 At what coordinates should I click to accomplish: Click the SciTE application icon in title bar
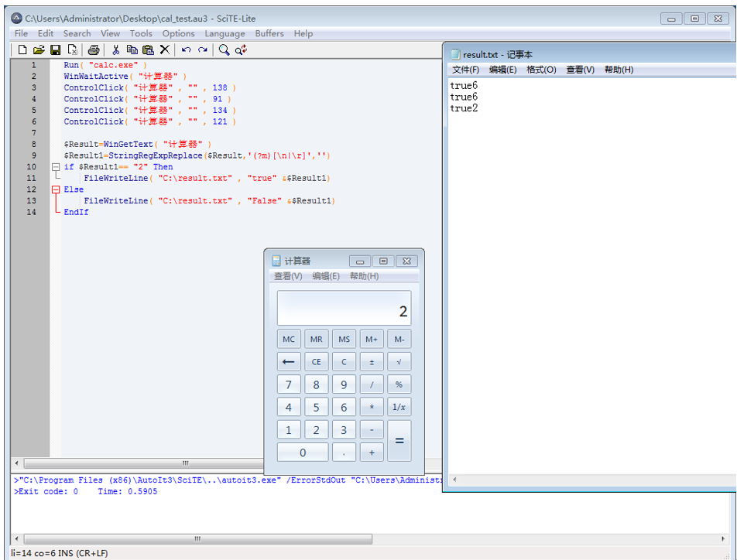16,19
